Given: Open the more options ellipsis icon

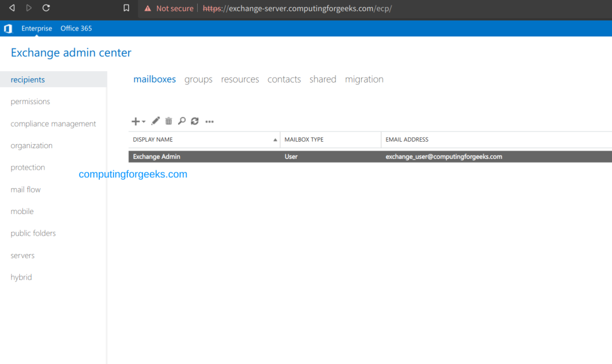Looking at the screenshot, I should tap(209, 121).
